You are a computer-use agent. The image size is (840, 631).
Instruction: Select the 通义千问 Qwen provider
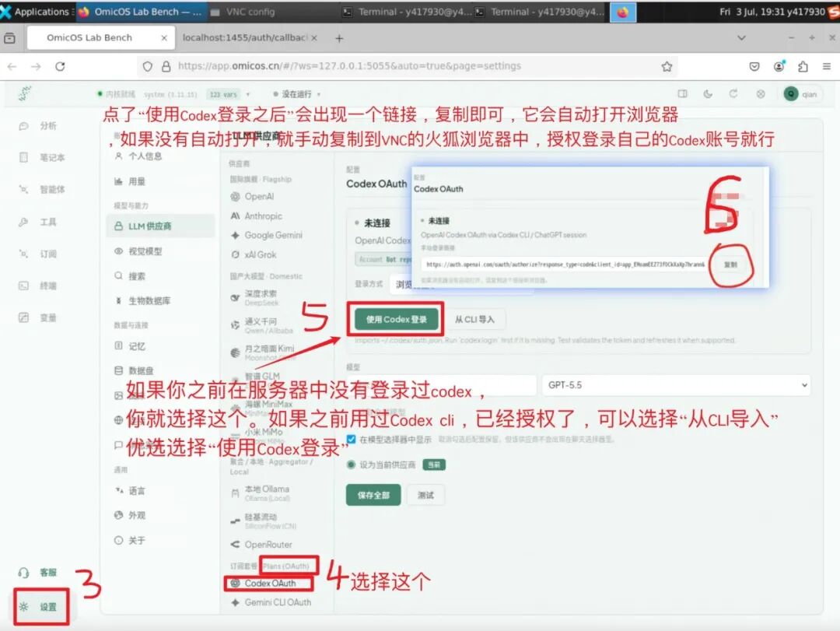pos(261,325)
